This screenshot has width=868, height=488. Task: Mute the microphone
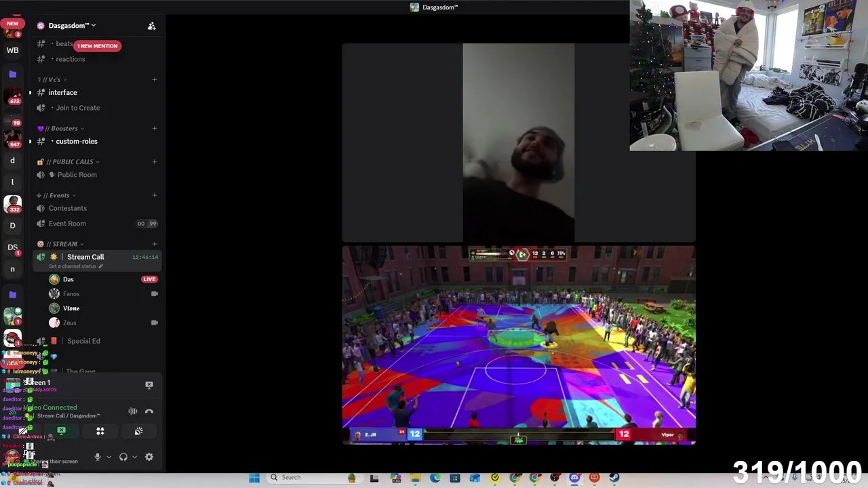[97, 457]
